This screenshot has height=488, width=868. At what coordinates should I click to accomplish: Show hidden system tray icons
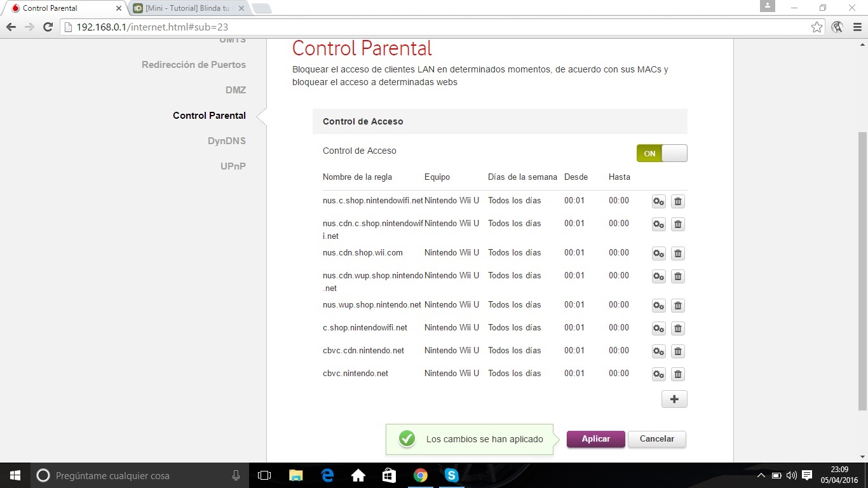(x=761, y=475)
